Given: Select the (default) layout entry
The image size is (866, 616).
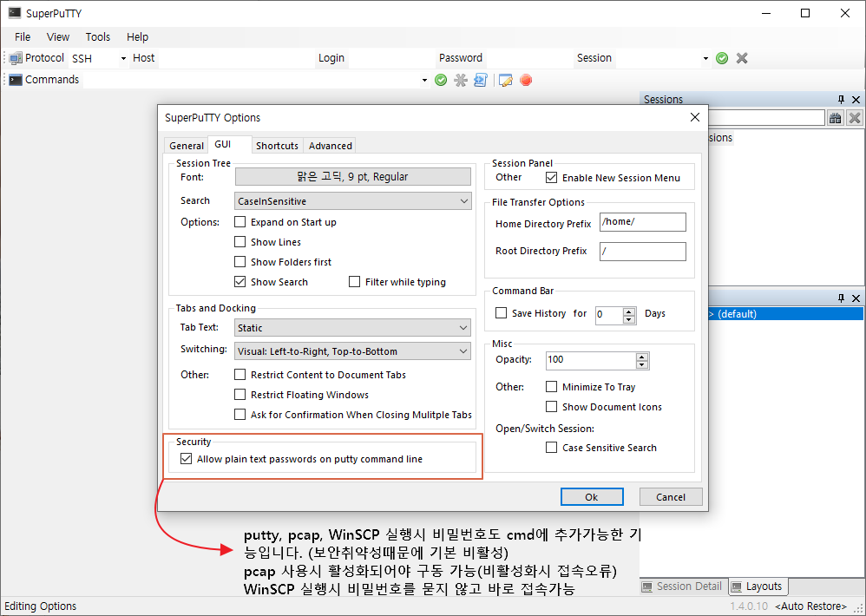Looking at the screenshot, I should coord(786,313).
